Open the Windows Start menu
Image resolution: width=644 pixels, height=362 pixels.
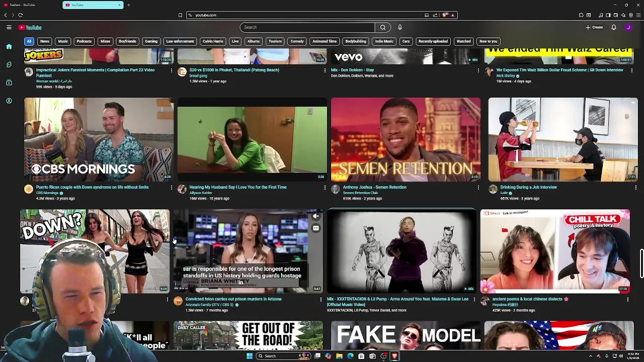pyautogui.click(x=249, y=356)
